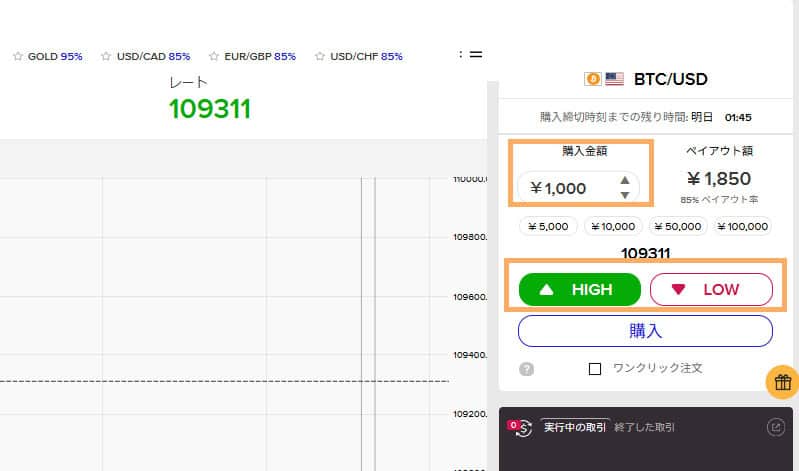Set amount to ¥100,000
The height and width of the screenshot is (471, 799).
coord(742,226)
